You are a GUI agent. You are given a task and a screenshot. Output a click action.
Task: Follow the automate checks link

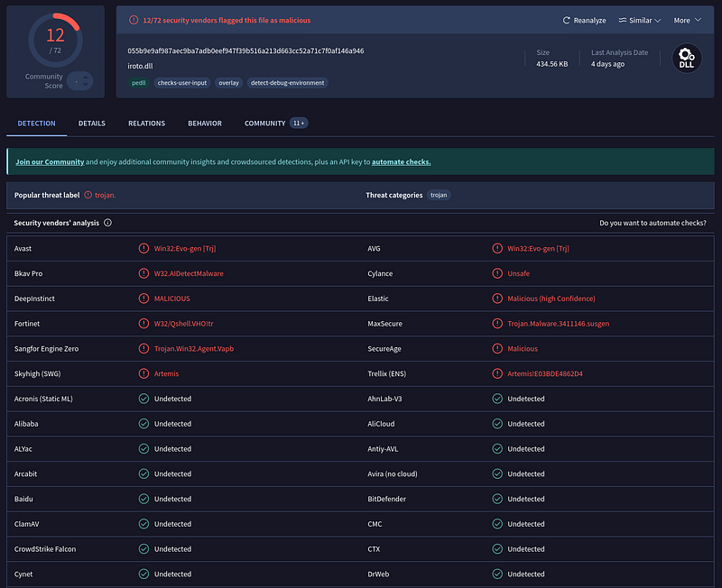[401, 162]
